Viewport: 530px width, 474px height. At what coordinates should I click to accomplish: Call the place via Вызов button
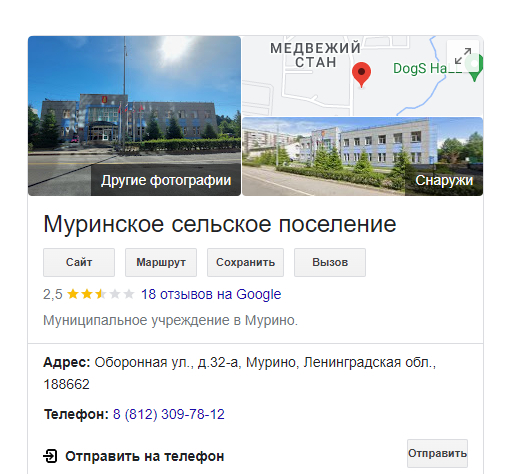pyautogui.click(x=330, y=262)
